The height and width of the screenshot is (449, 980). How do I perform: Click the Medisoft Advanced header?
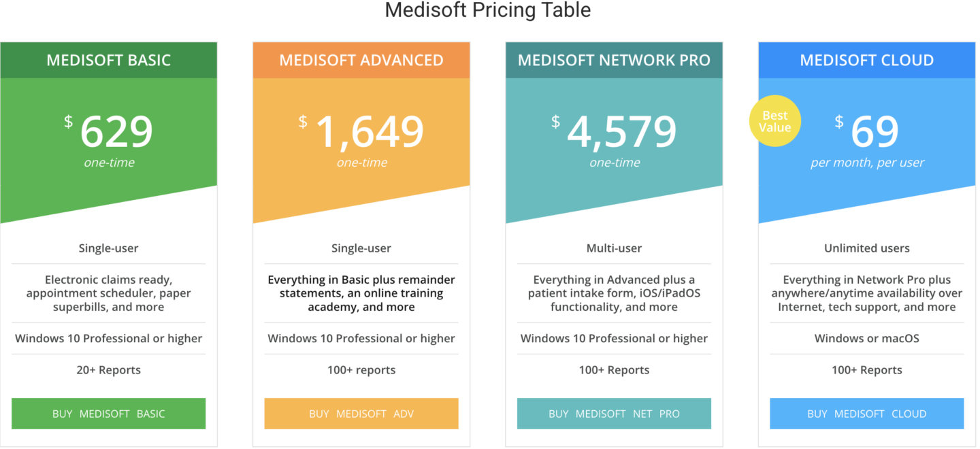click(361, 60)
